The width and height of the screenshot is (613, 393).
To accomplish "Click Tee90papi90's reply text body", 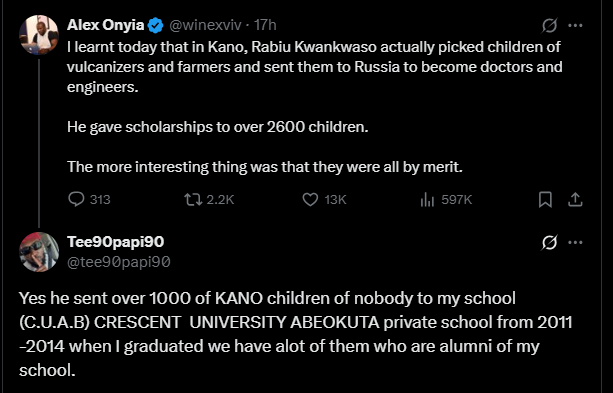I will 296,334.
